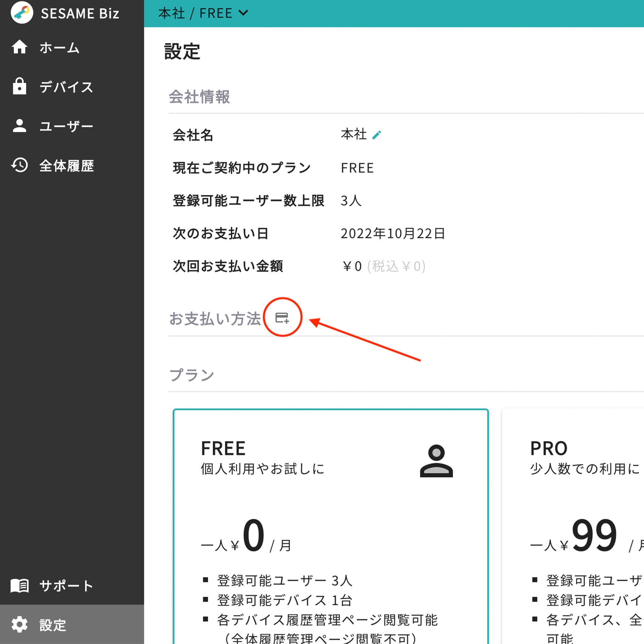Screen dimensions: 644x644
Task: Click the current plan value FREE
Action: [x=357, y=168]
